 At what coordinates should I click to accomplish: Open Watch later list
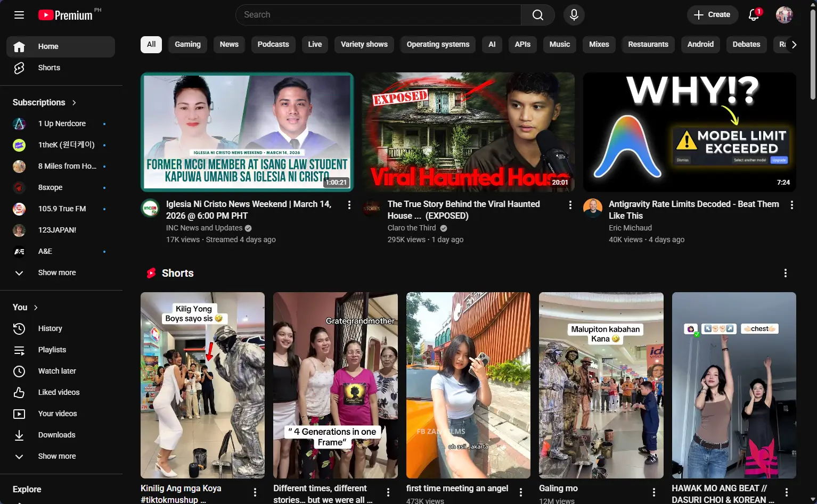(x=61, y=371)
